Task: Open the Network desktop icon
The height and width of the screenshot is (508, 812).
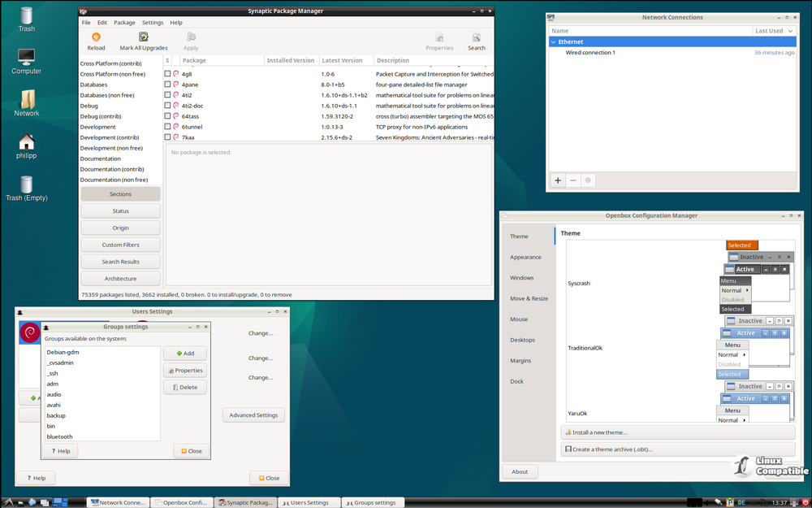Action: click(27, 100)
